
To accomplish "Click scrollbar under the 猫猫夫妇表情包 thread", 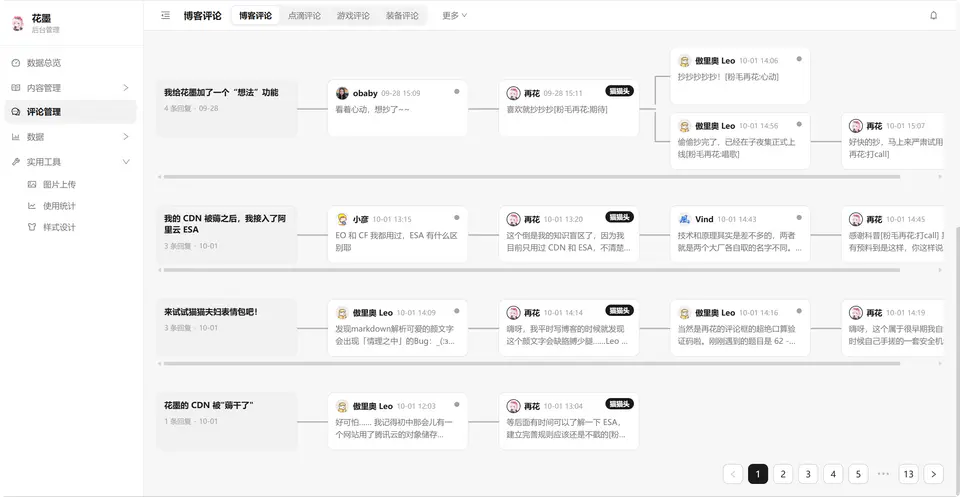I will pos(531,364).
